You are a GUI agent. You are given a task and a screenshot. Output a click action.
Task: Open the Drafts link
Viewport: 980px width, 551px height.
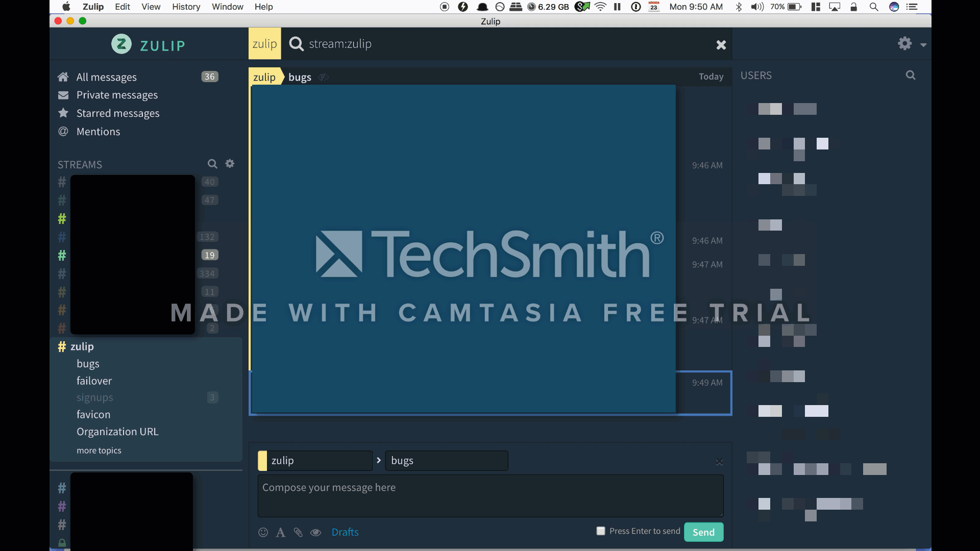pos(345,532)
